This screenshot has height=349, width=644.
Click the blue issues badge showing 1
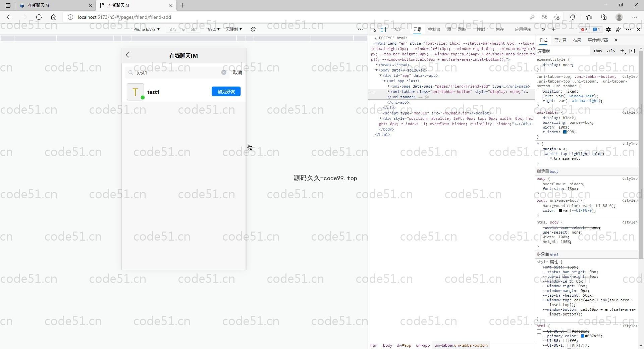[597, 30]
